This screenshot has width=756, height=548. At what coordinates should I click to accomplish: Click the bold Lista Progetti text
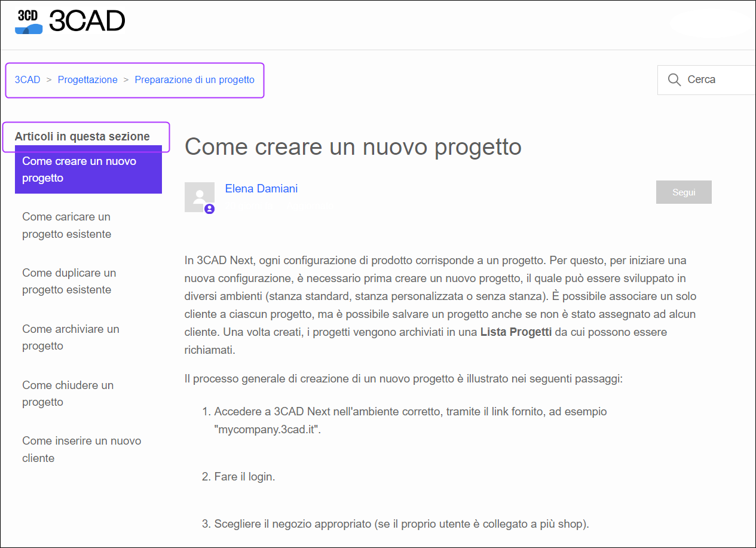[516, 332]
